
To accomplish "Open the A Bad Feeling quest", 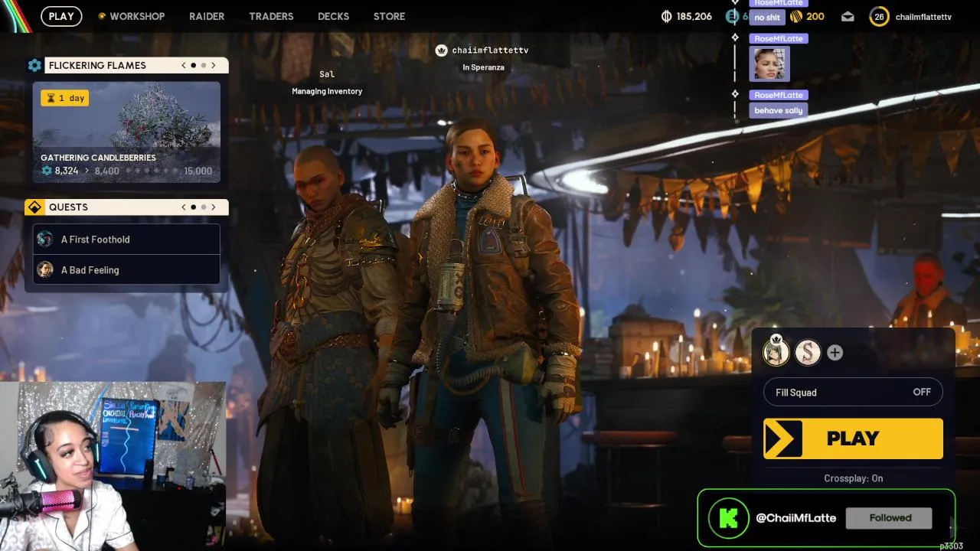I will pos(126,269).
